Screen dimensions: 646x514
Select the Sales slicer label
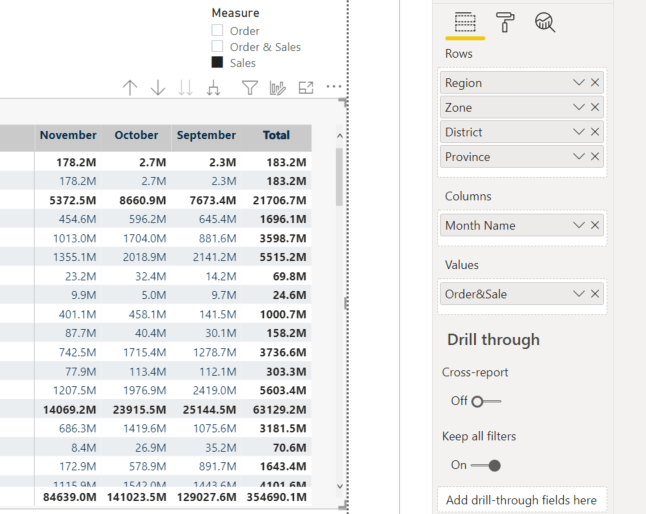click(x=243, y=63)
